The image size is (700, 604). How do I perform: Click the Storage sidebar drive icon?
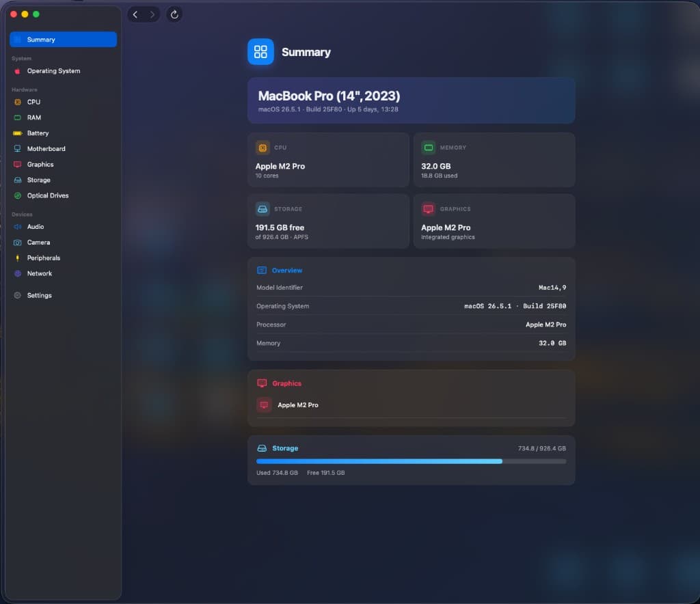(x=17, y=180)
